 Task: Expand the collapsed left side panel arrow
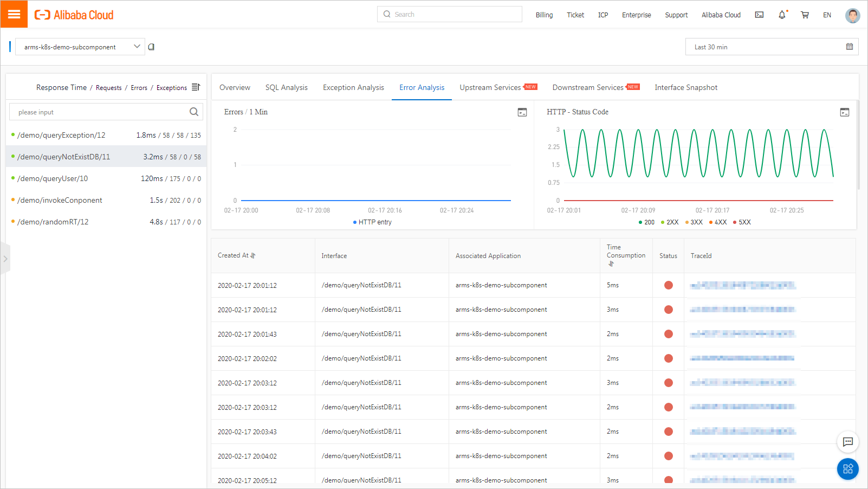pyautogui.click(x=5, y=259)
